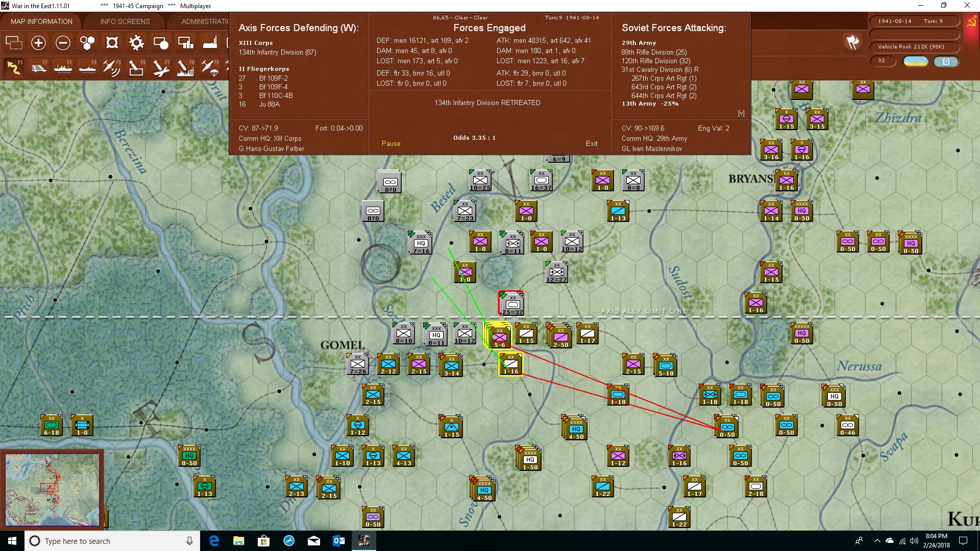980x551 pixels.
Task: Exit the combat resolution window
Action: coord(592,143)
